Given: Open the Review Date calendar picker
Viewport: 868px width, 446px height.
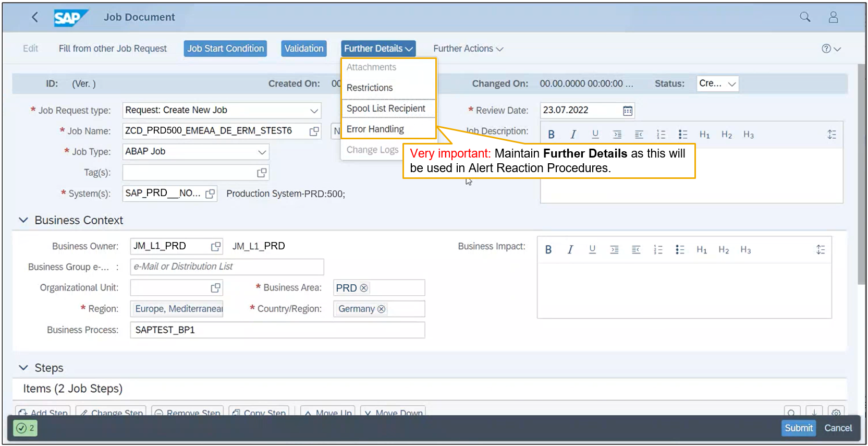Looking at the screenshot, I should pyautogui.click(x=628, y=111).
